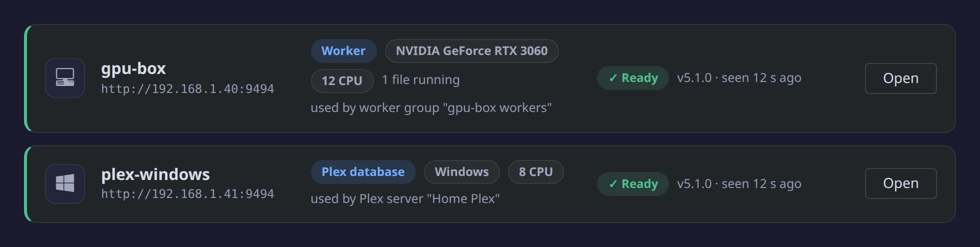Click 'used by Plex server "Home Plex"' text
The height and width of the screenshot is (247, 980).
405,199
